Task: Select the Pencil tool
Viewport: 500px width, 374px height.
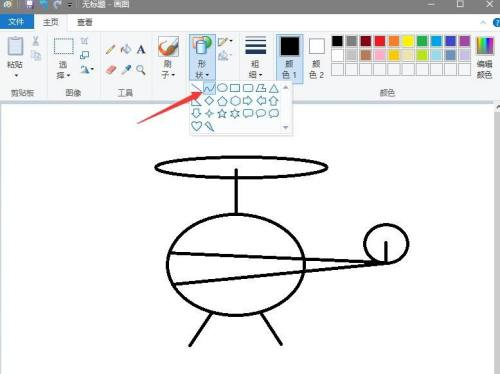Action: pyautogui.click(x=111, y=49)
